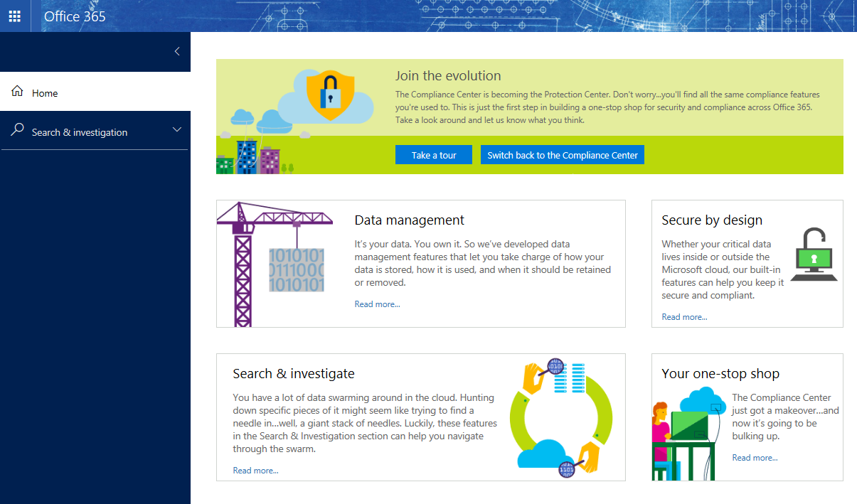Click the green padlock icon on Secure by design
The image size is (857, 504).
[x=812, y=257]
